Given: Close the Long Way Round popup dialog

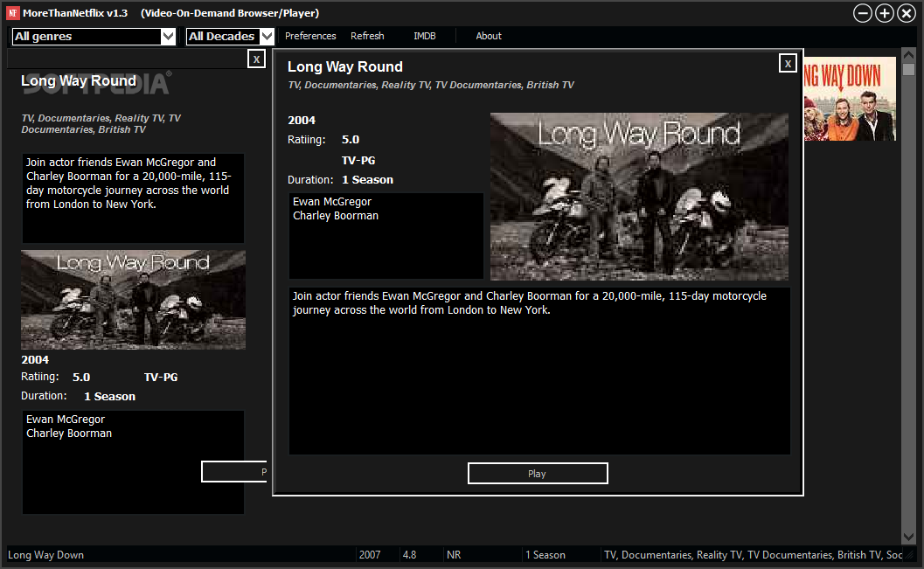Looking at the screenshot, I should [x=788, y=64].
